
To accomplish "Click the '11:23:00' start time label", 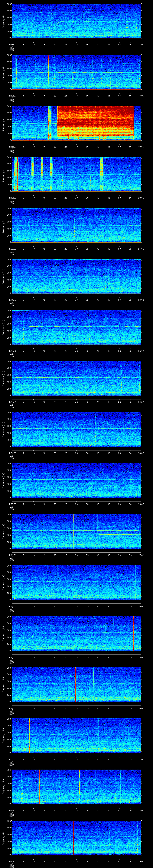I will pyautogui.click(x=12, y=402).
